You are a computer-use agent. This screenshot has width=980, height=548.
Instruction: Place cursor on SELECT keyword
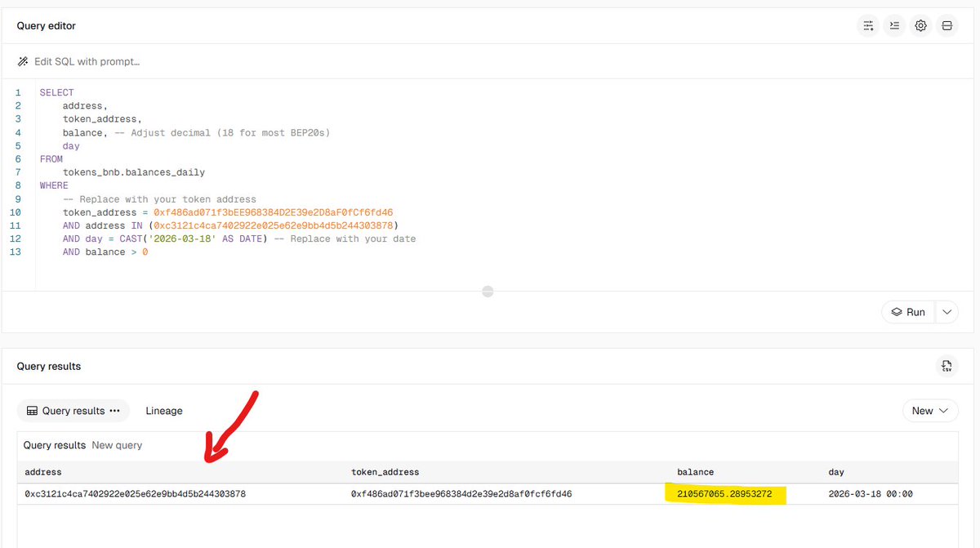pos(56,93)
